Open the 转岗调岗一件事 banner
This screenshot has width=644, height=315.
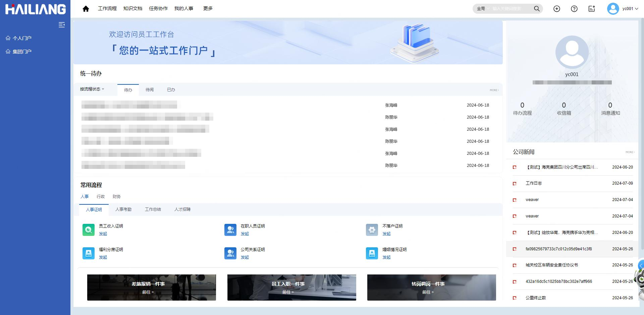click(432, 288)
